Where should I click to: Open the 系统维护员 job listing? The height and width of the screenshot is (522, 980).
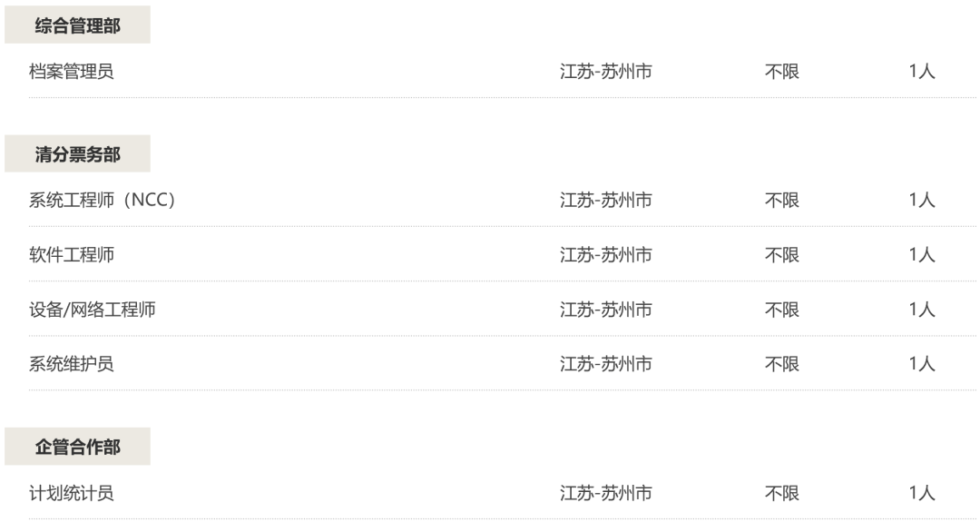pos(72,364)
